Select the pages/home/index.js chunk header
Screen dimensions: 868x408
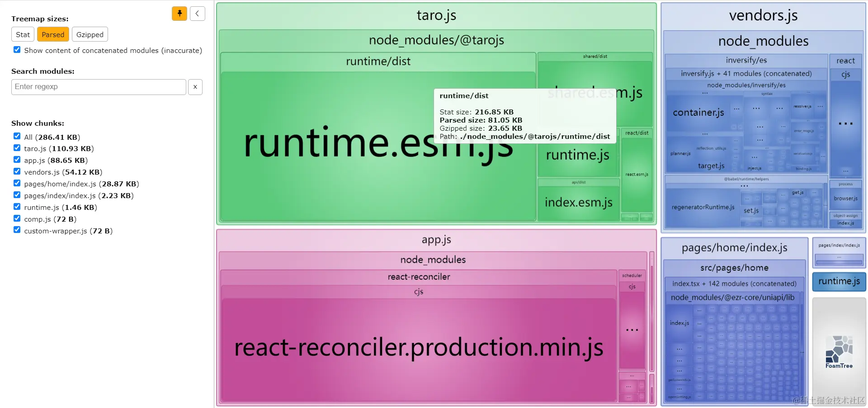point(735,248)
